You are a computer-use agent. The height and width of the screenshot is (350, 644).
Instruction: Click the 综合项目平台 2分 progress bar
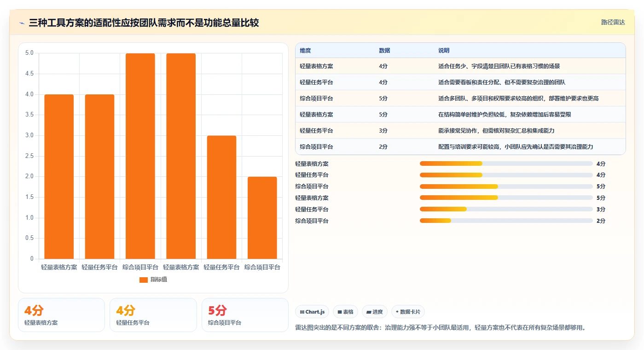506,221
